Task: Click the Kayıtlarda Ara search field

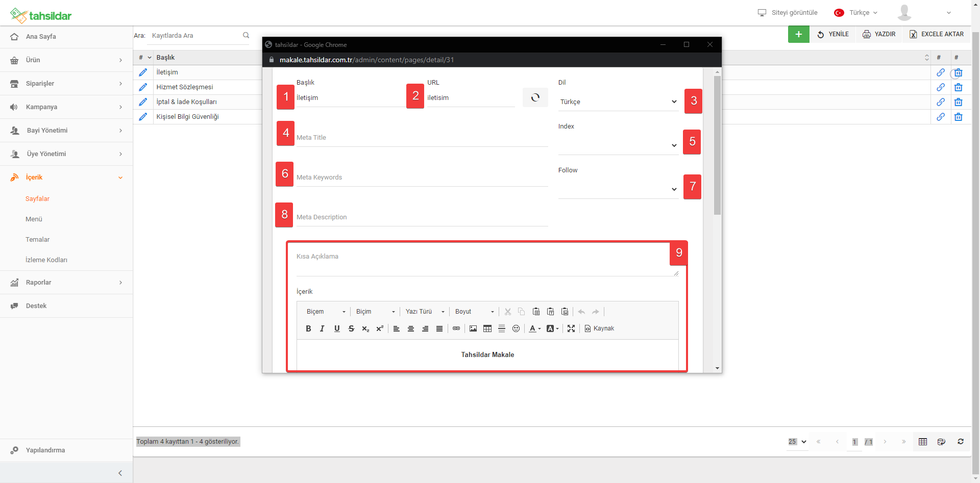Action: (x=196, y=36)
